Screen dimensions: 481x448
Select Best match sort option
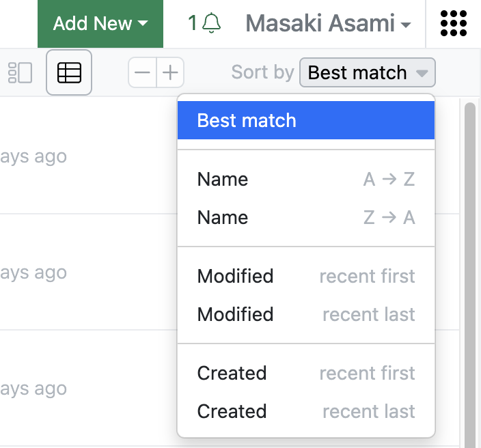click(306, 120)
